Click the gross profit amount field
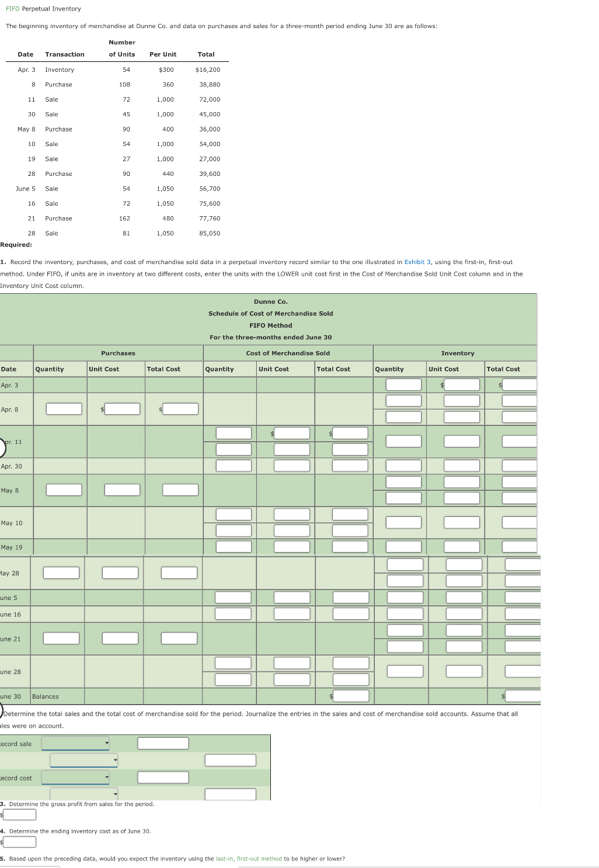599x868 pixels. click(20, 814)
